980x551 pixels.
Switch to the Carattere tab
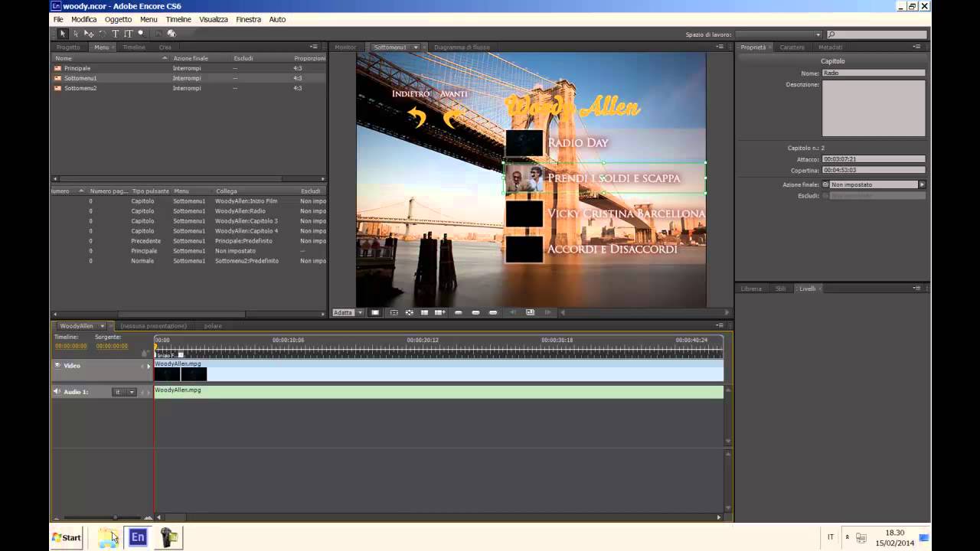792,47
